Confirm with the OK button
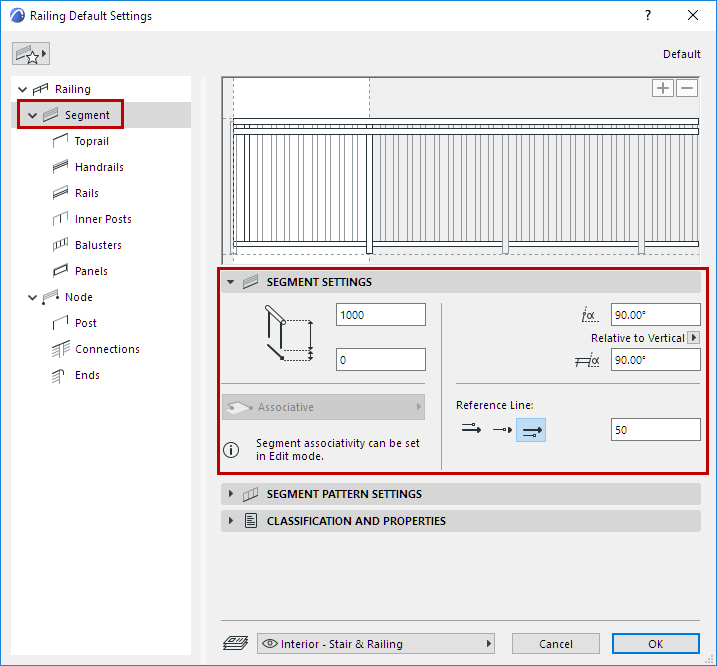This screenshot has height=666, width=717. click(656, 644)
